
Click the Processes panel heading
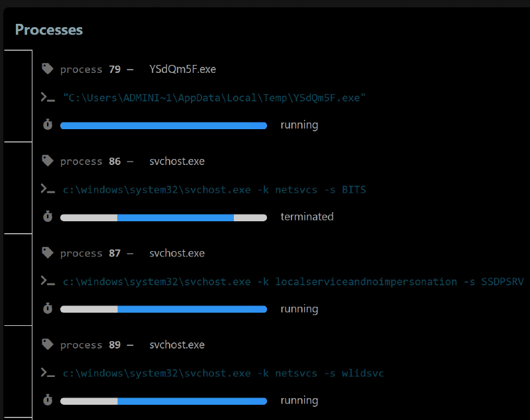[48, 30]
